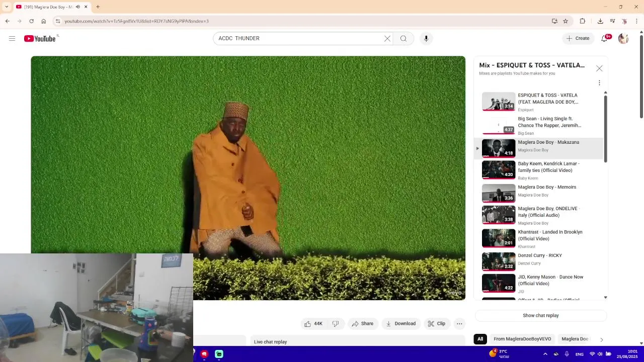Screen dimensions: 644x362
Task: Open more actions under the video
Action: click(459, 324)
